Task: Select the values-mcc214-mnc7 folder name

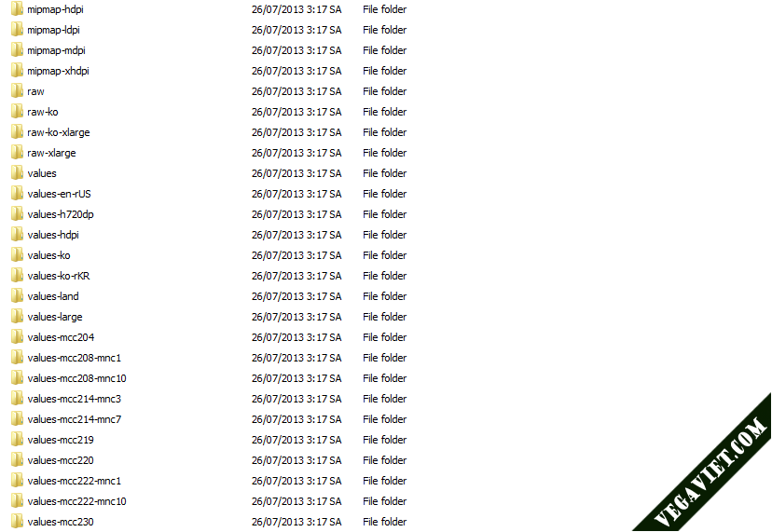Action: coord(75,419)
